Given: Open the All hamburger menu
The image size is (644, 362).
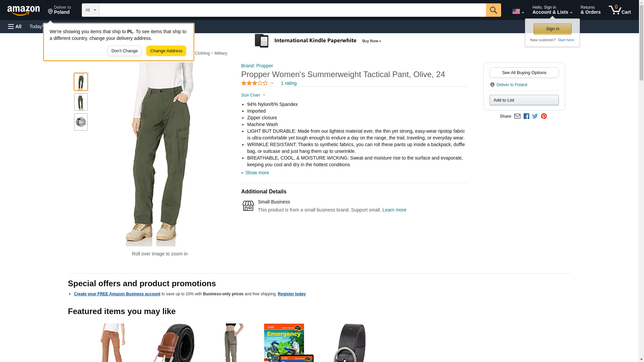Looking at the screenshot, I should pos(15,26).
